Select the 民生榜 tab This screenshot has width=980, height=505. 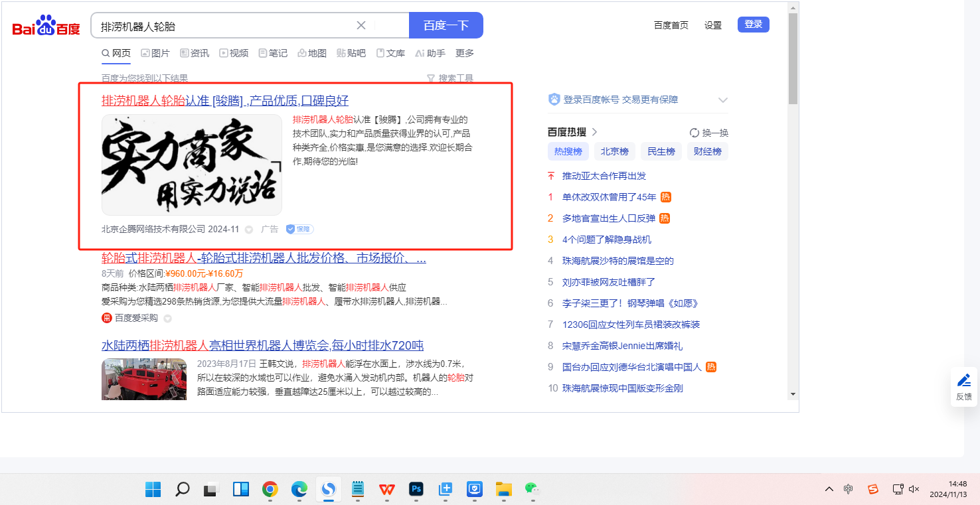[x=661, y=151]
